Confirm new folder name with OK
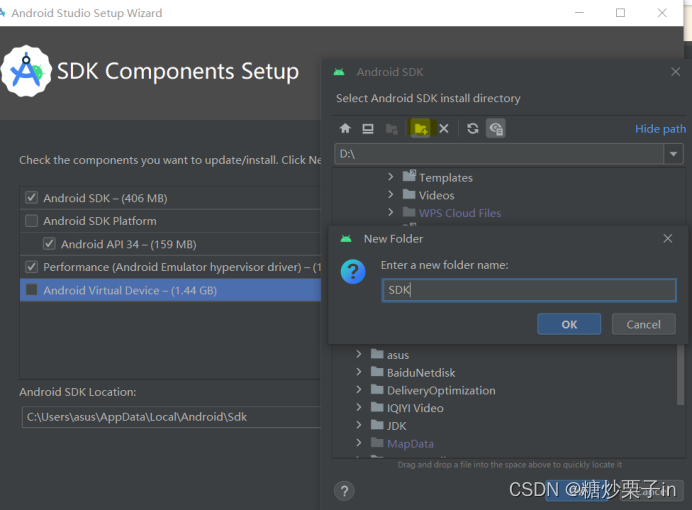 pos(569,324)
